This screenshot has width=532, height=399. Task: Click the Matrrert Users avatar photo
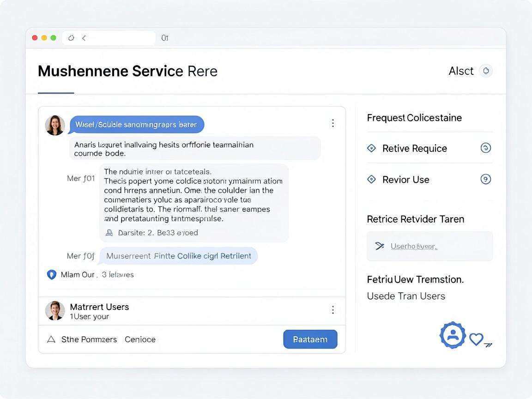[55, 310]
